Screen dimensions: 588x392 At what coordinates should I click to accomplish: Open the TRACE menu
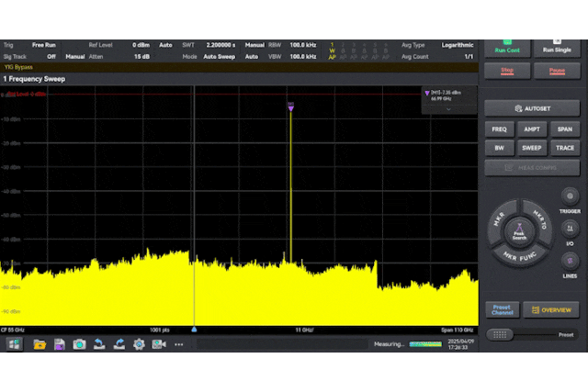pos(565,148)
